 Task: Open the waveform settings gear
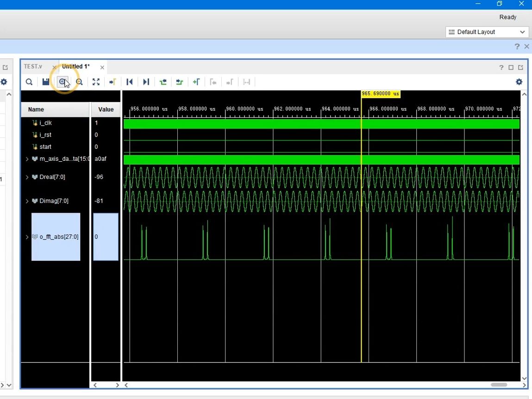[x=519, y=82]
